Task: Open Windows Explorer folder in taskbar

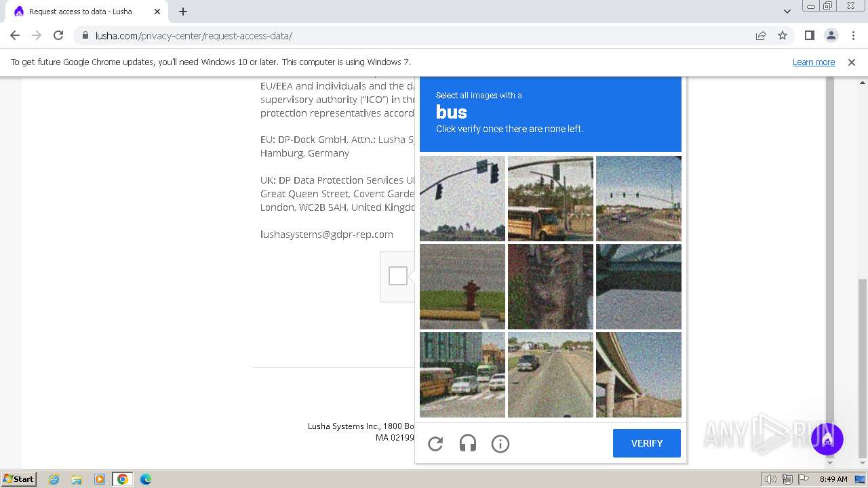Action: pyautogui.click(x=77, y=479)
